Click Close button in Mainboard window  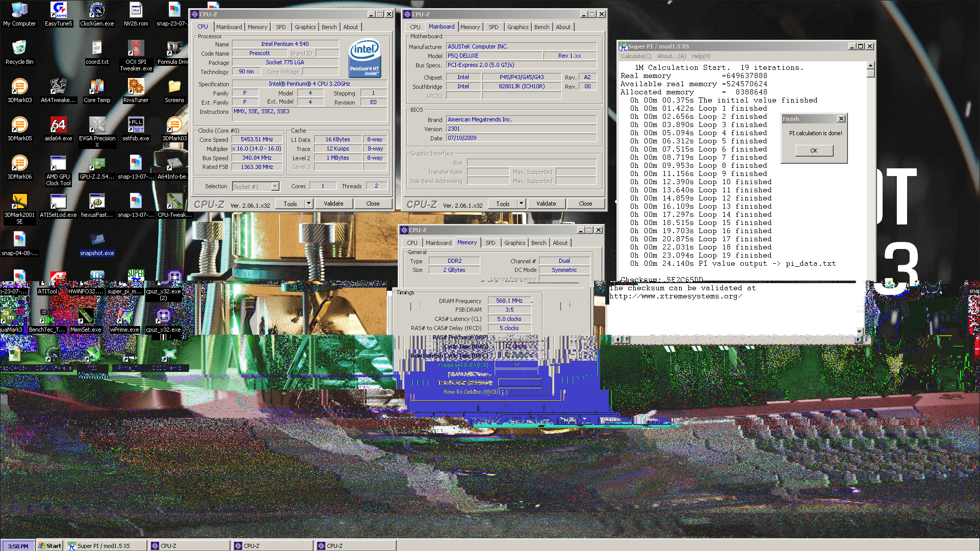pos(585,204)
